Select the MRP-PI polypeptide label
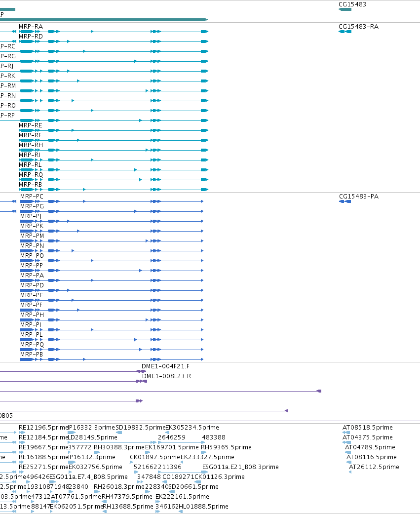Screen dimensions: 420x514 coord(31,324)
